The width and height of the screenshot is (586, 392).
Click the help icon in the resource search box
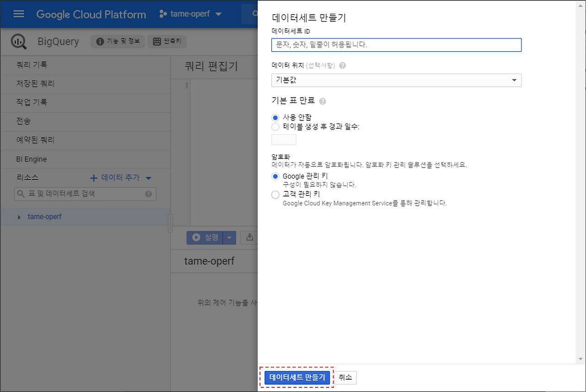(148, 194)
